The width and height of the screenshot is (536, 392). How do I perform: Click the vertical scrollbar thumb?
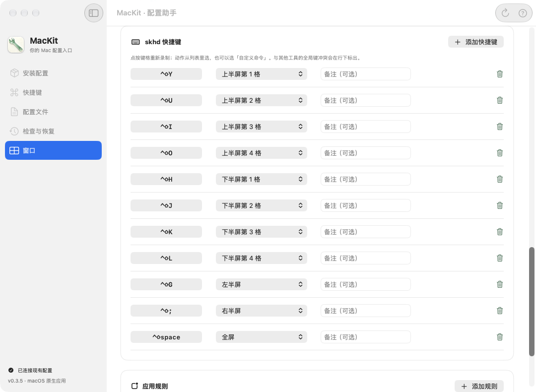click(x=532, y=302)
